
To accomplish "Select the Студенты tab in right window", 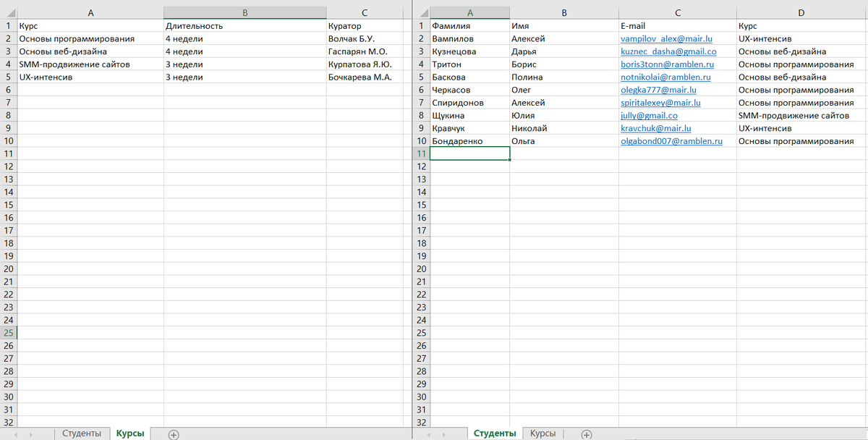I will click(495, 433).
